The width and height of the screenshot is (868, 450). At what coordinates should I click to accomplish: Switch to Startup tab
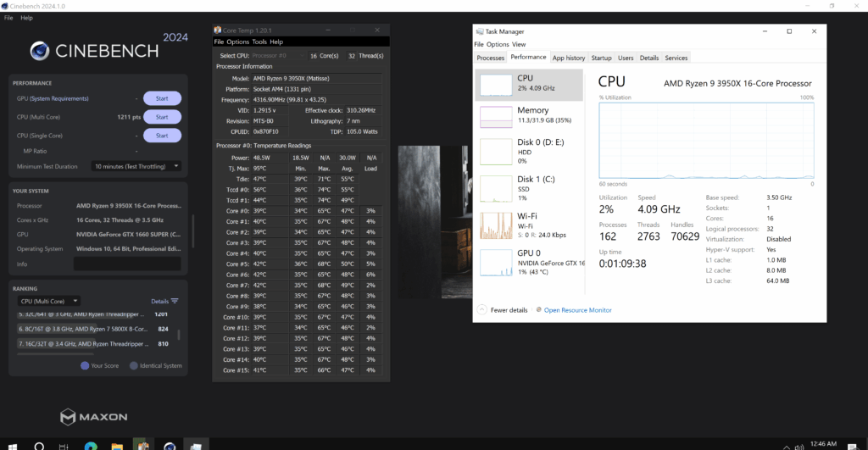point(601,58)
